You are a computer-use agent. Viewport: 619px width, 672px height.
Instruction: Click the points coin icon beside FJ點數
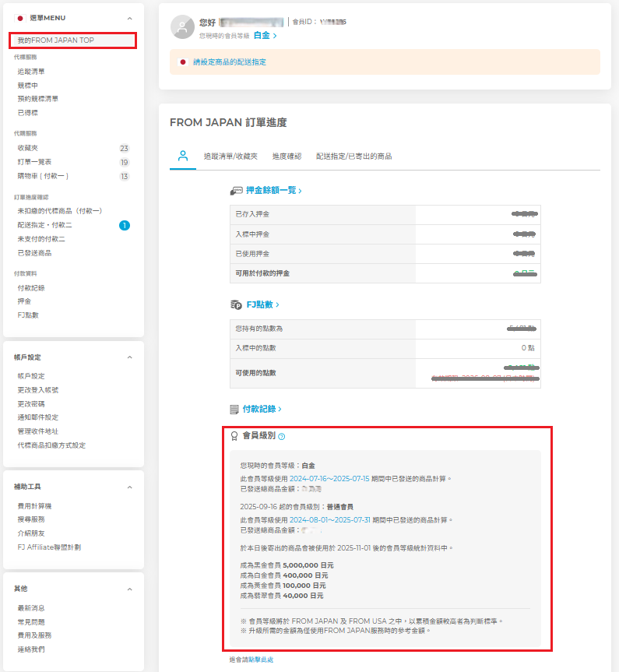236,304
